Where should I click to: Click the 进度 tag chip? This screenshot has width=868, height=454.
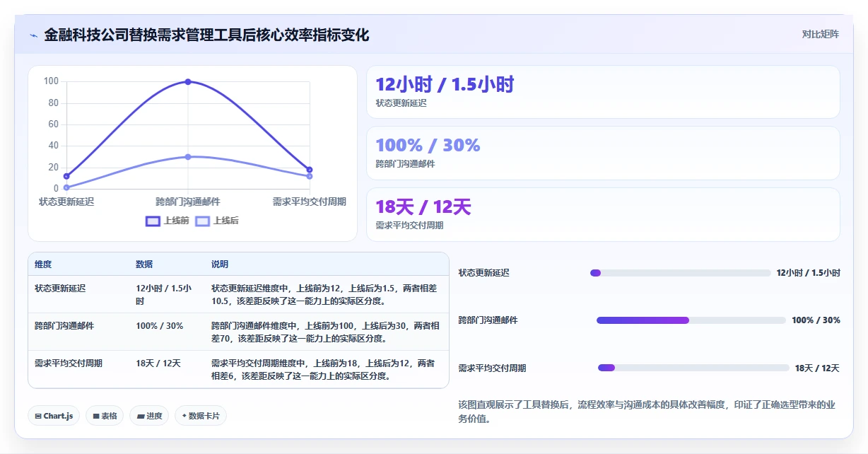click(149, 416)
